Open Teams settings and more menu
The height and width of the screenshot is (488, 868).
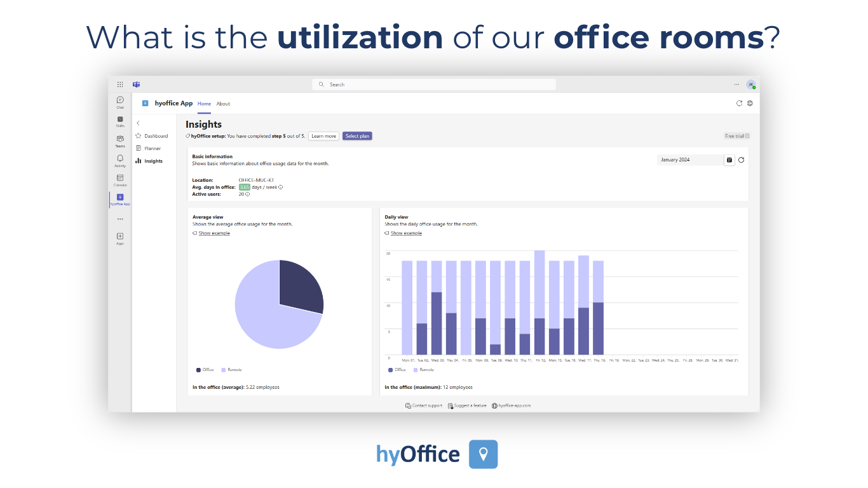(736, 84)
